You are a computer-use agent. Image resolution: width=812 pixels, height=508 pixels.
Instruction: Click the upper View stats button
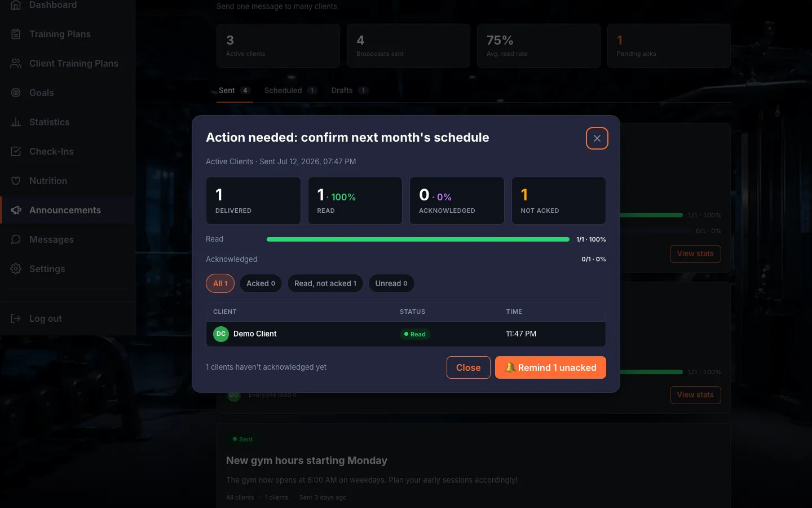(695, 254)
